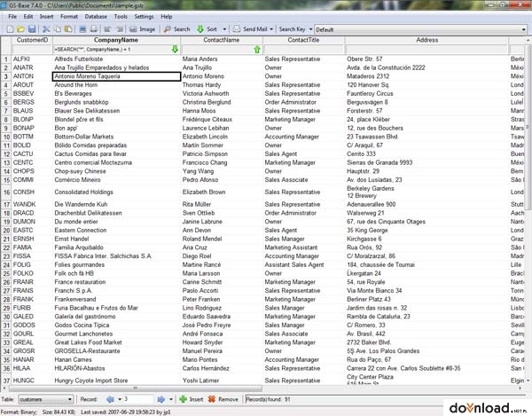Click the HUNGC customer ID cell
Viewport: 532px width, 416px height.
click(32, 381)
